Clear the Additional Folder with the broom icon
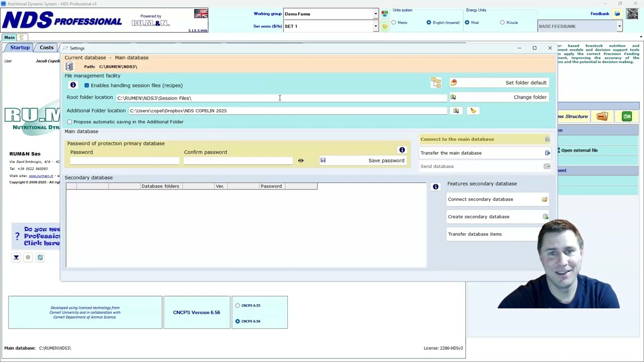Viewport: 644px width, 362px height. [473, 111]
